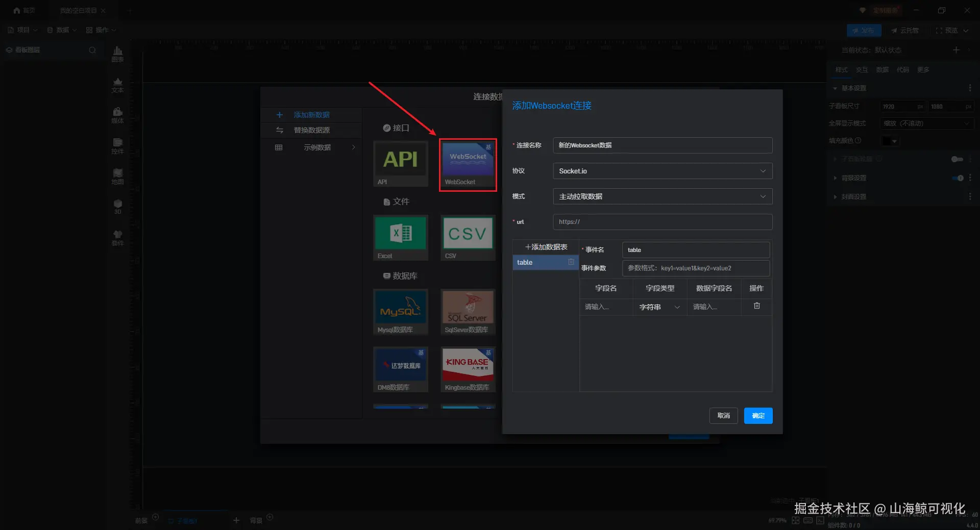Select the CSV file data source
The image size is (980, 530).
coord(468,238)
